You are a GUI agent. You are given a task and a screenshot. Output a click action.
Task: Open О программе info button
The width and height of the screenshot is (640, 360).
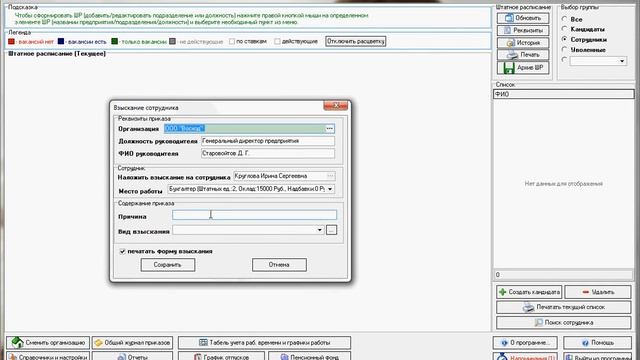(x=525, y=342)
